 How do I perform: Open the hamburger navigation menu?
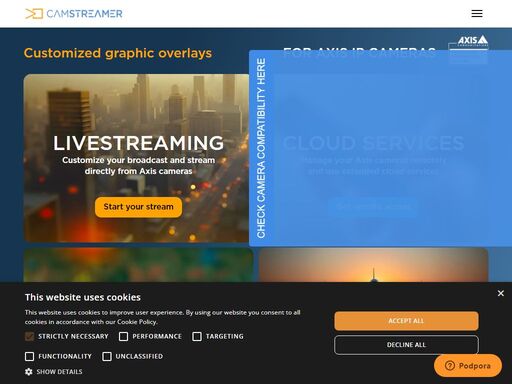[477, 13]
